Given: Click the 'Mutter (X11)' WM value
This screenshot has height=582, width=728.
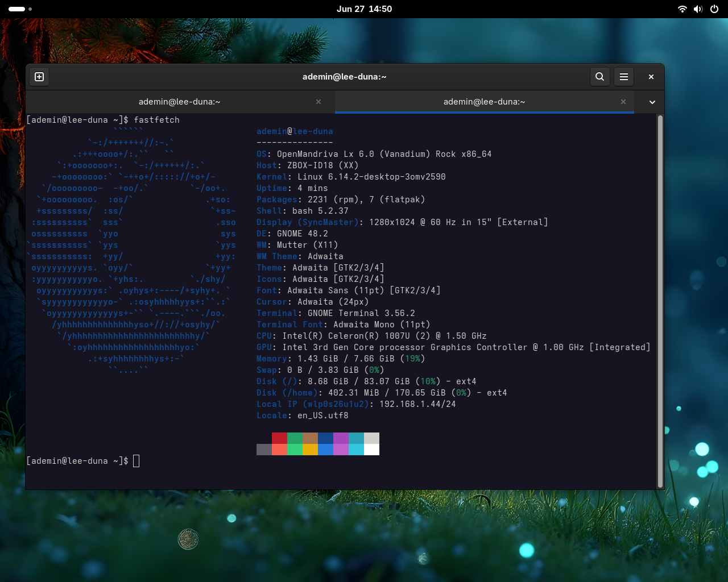Looking at the screenshot, I should click(308, 245).
